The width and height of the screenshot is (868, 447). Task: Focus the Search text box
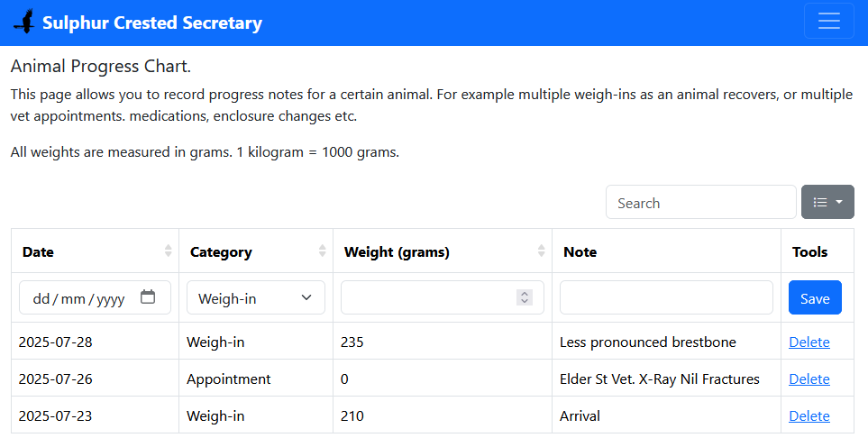pyautogui.click(x=700, y=202)
